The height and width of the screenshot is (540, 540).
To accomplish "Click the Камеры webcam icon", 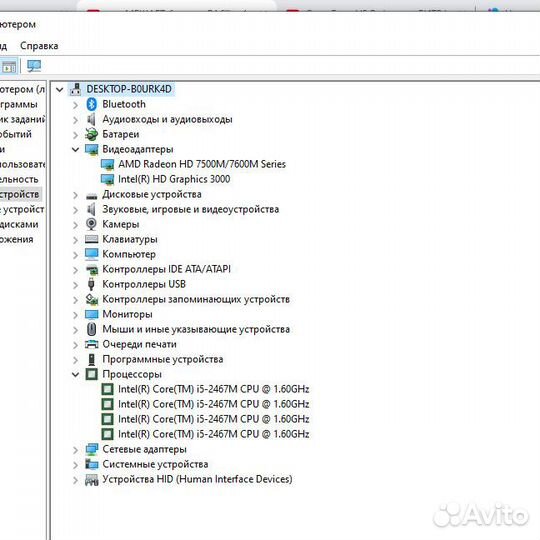I will click(x=91, y=224).
